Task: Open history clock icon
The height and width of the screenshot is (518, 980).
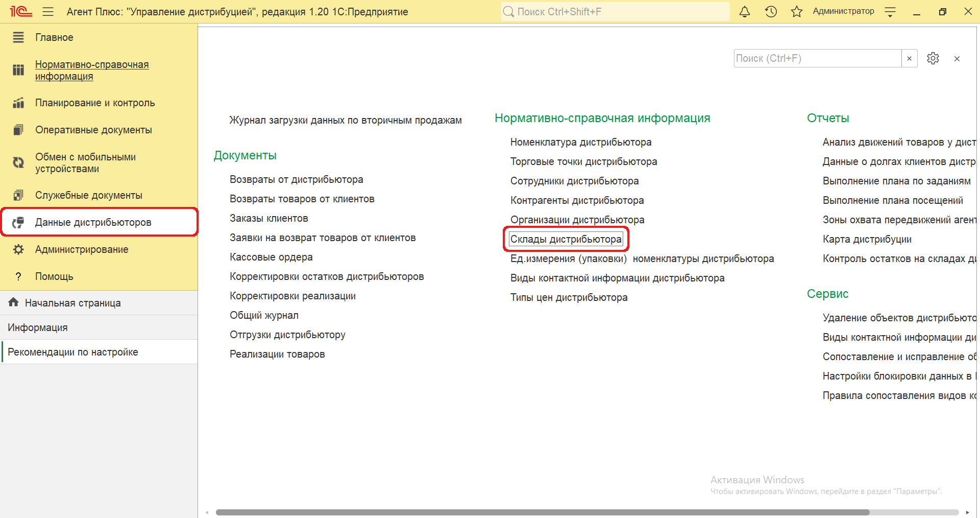Action: tap(771, 11)
